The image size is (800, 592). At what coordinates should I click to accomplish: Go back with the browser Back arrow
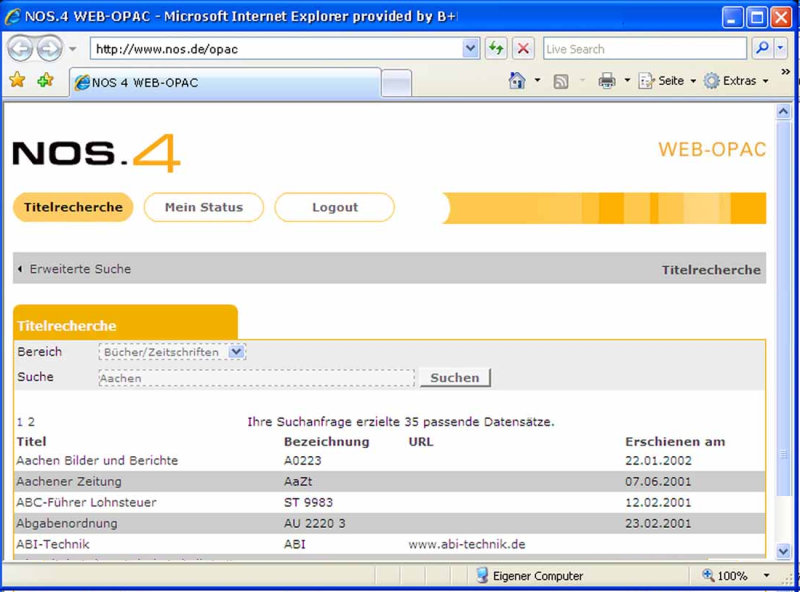[x=20, y=49]
